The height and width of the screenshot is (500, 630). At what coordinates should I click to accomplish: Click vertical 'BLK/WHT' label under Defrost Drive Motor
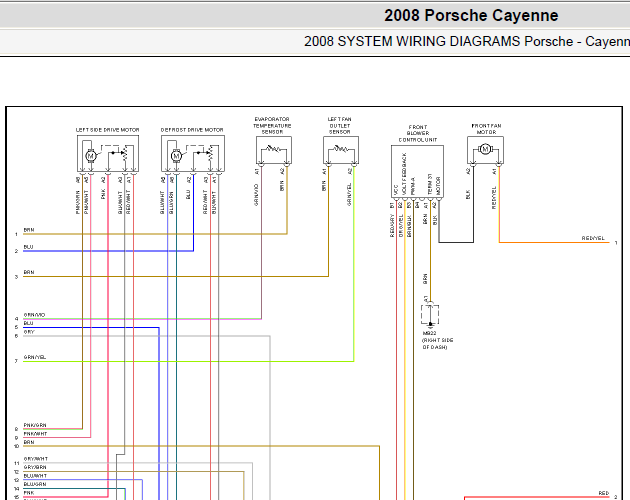pyautogui.click(x=214, y=202)
